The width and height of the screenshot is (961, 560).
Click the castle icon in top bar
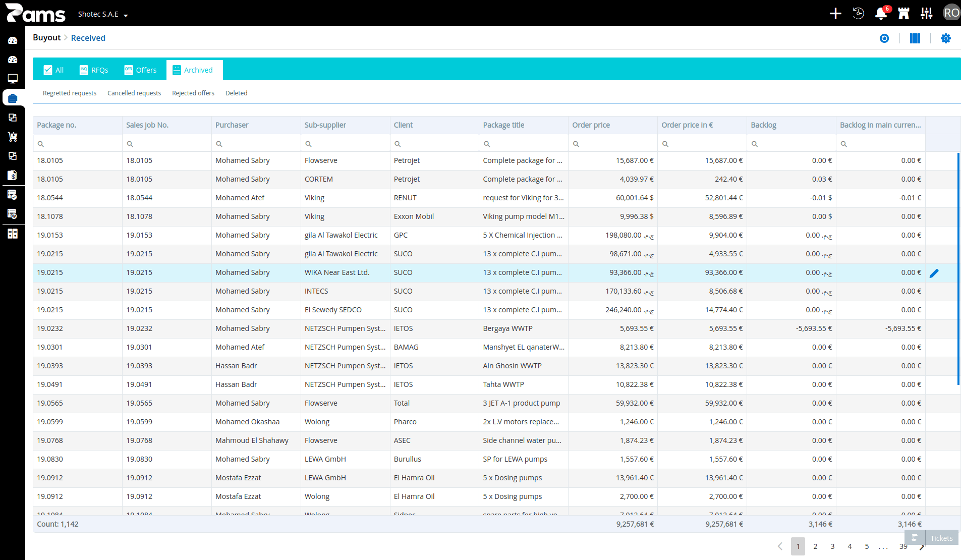coord(904,14)
